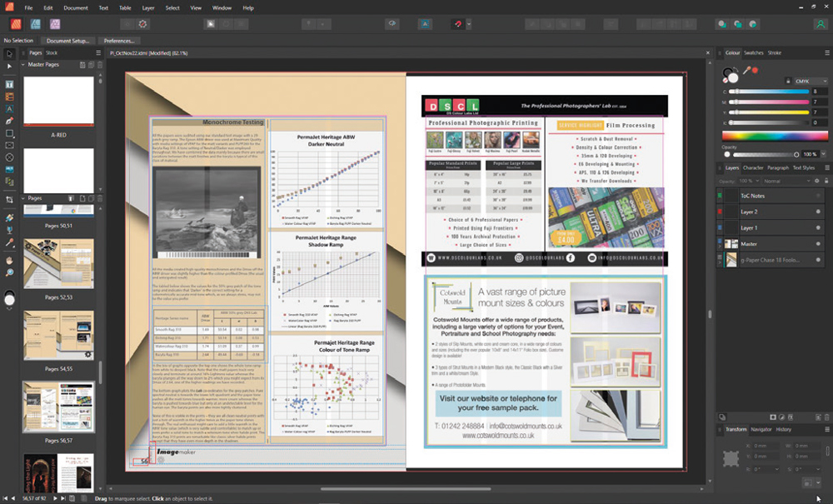
Task: Select the Vector Crop tool
Action: click(9, 200)
